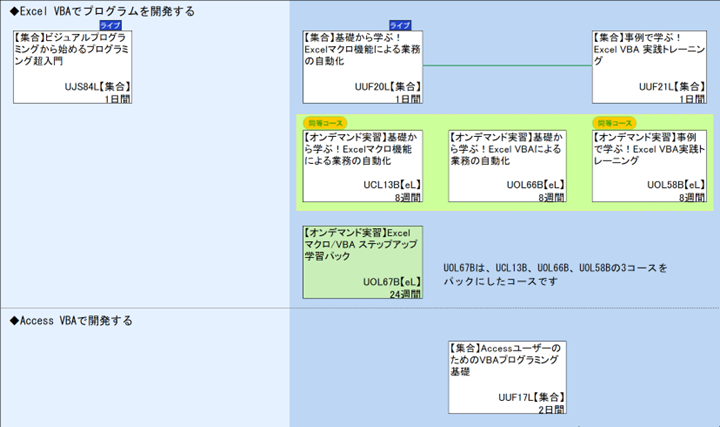Click the green connector line between UUF20L and UUF21L
This screenshot has width=720, height=427.
[507, 66]
